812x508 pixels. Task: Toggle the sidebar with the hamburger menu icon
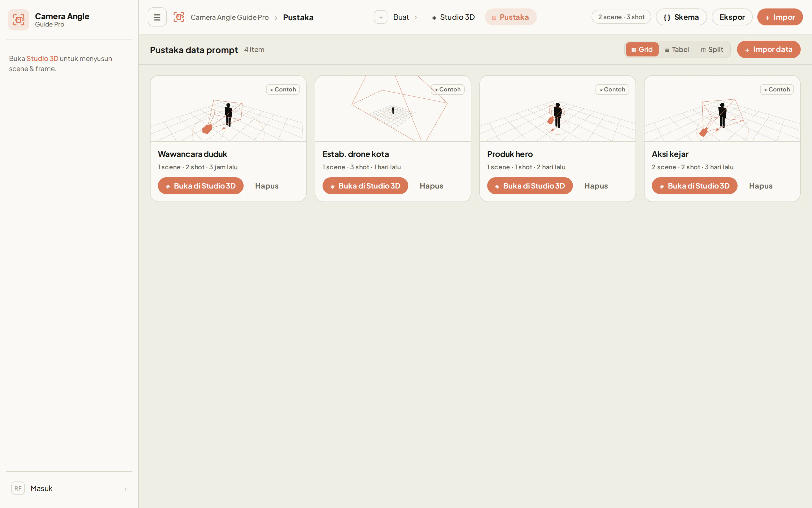point(157,17)
